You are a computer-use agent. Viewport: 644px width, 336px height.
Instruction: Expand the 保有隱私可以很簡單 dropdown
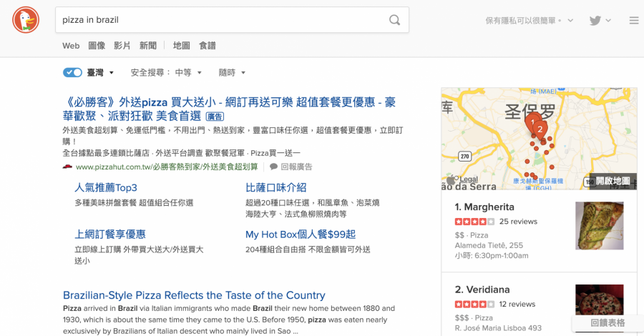tap(530, 21)
